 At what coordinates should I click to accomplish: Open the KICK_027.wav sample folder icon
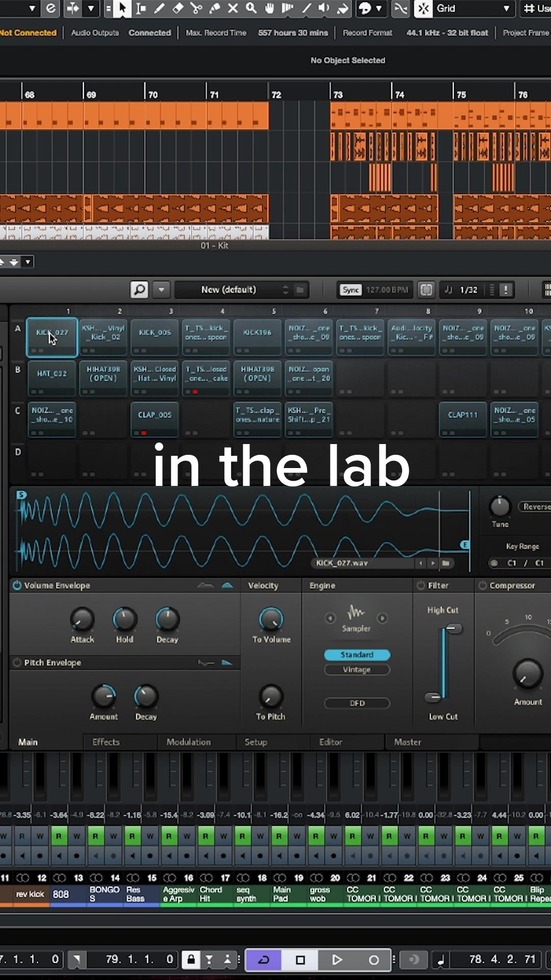[446, 563]
